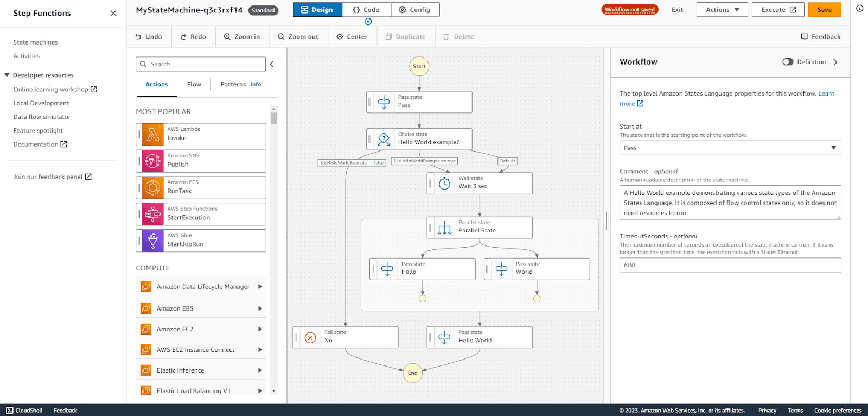Select the Flow tab

pos(194,84)
